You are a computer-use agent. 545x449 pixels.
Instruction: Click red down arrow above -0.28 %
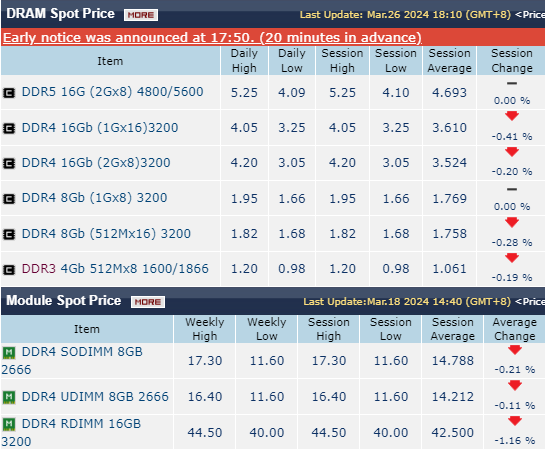coord(512,222)
